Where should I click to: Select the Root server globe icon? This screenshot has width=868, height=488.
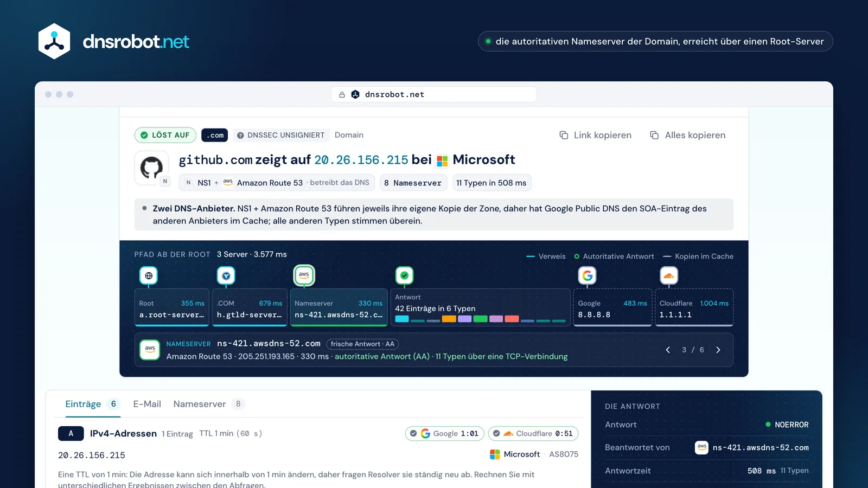(x=149, y=275)
